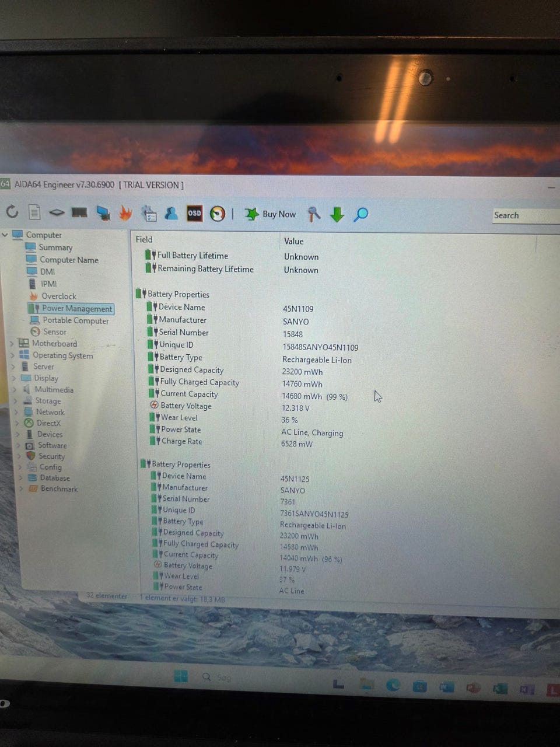Image resolution: width=560 pixels, height=747 pixels.
Task: Select Computer Name tree item
Action: click(69, 260)
